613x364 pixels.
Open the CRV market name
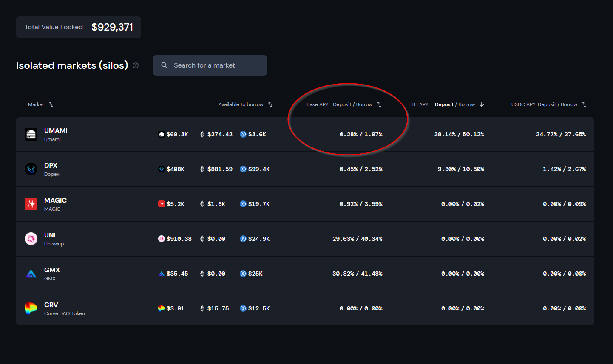tap(51, 305)
